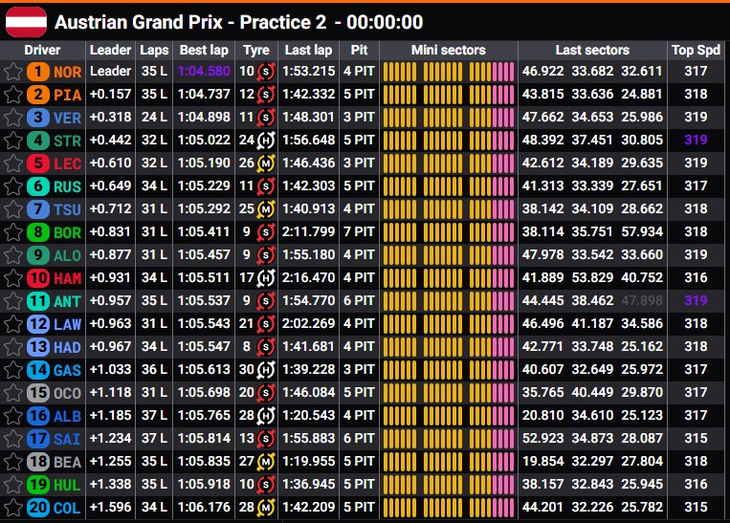Toggle favorite star for VER
Image resolution: width=730 pixels, height=523 pixels.
(x=13, y=117)
